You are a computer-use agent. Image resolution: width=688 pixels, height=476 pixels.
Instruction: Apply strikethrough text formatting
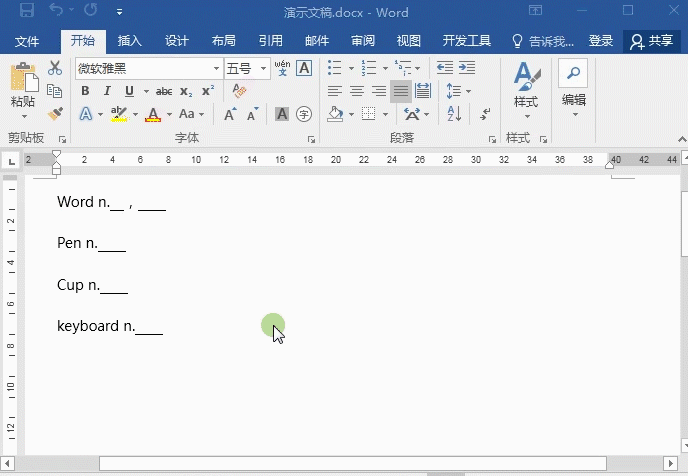tap(164, 91)
